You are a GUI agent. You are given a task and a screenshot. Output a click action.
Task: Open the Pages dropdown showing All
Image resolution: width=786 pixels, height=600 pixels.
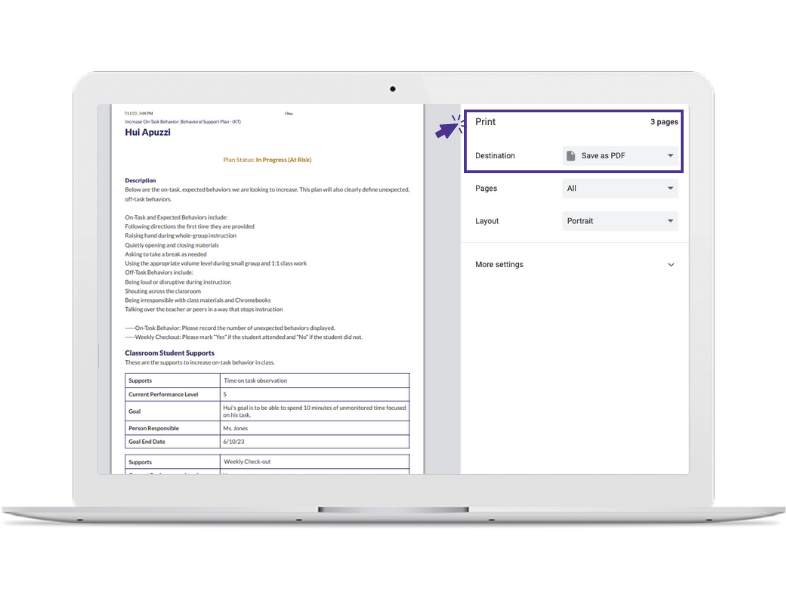click(620, 188)
